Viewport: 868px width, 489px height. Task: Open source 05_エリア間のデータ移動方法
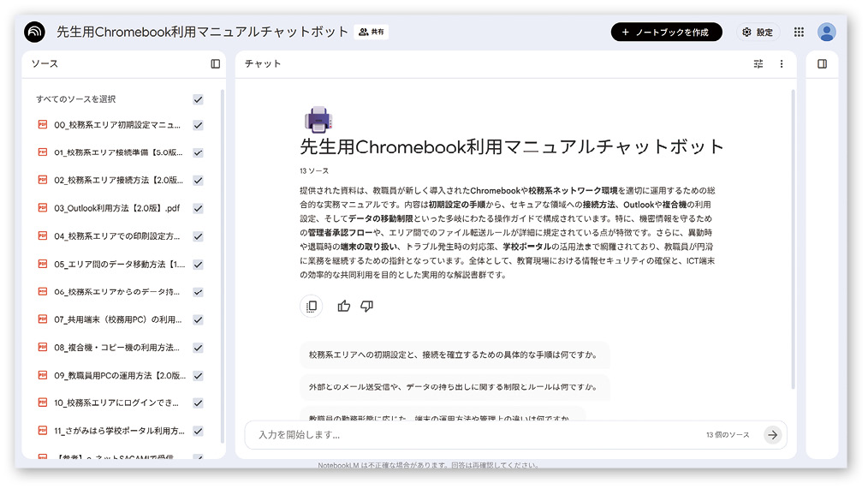[x=120, y=265]
